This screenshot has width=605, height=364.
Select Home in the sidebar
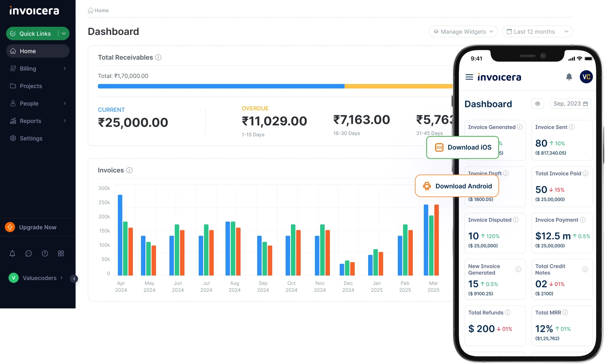38,51
